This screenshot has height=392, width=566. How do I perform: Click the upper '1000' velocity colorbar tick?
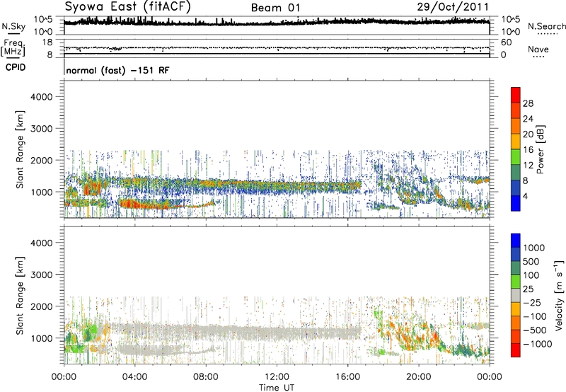pyautogui.click(x=533, y=248)
